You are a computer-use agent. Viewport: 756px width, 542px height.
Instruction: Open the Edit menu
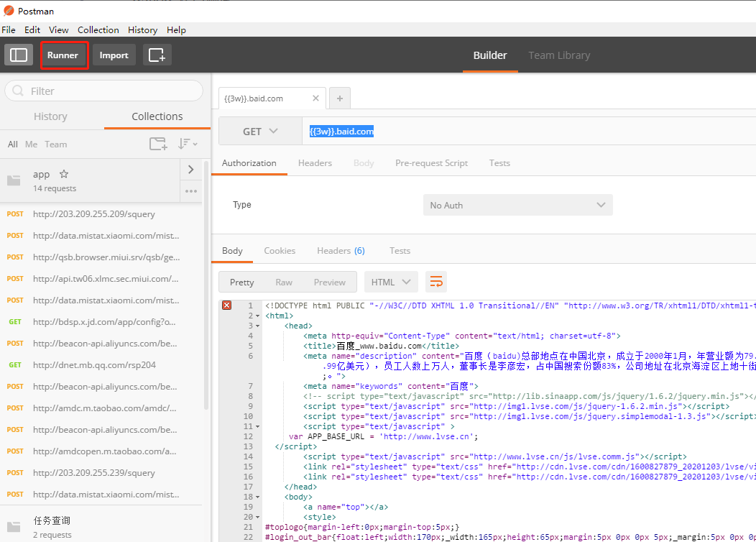point(32,30)
